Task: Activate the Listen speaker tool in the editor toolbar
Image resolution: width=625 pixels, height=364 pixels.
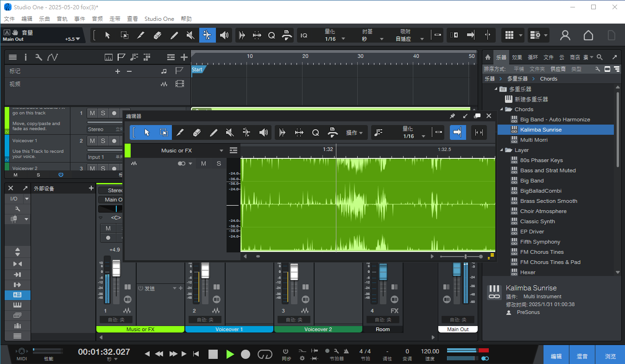Action: click(x=264, y=132)
